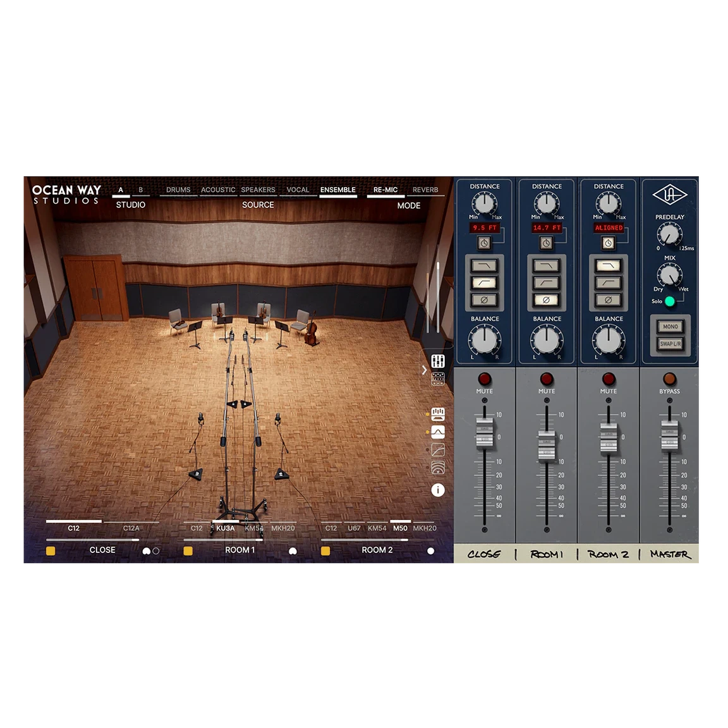728x728 pixels.
Task: Invert phase on Close channel
Action: coord(484,300)
